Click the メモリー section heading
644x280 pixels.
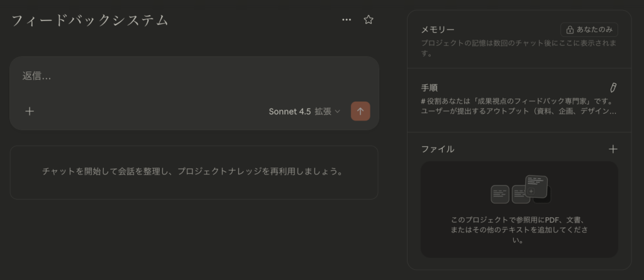(x=438, y=30)
